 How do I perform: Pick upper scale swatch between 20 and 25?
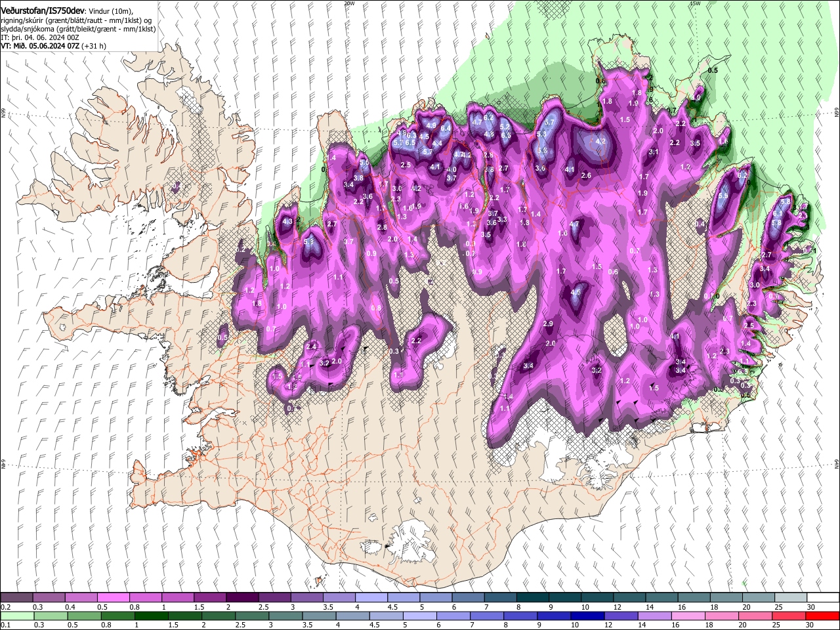(x=757, y=598)
